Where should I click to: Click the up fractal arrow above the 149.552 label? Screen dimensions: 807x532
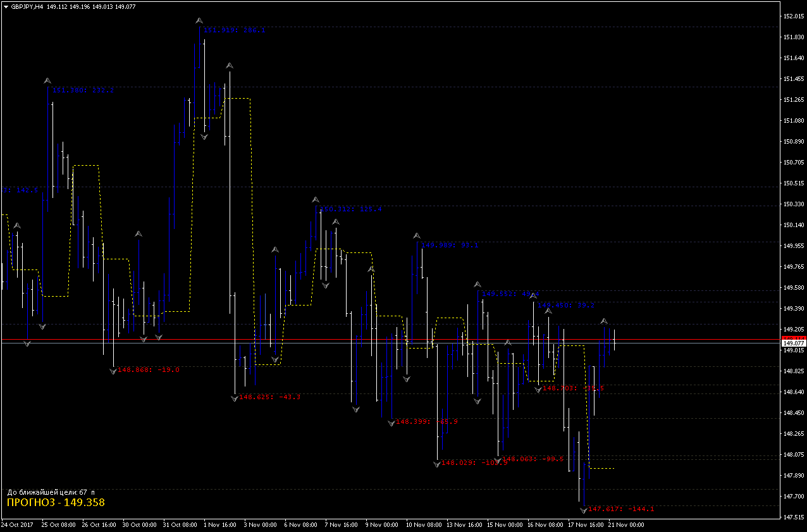pos(478,285)
